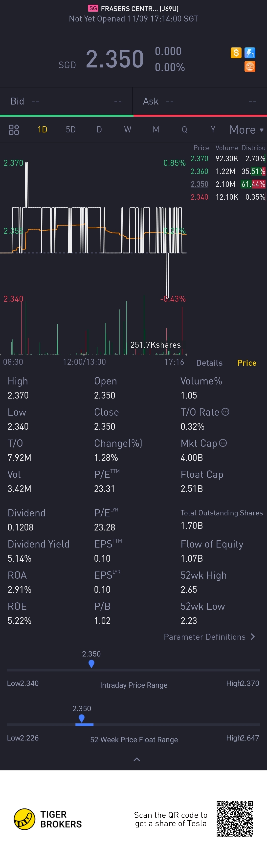Tap the Mkt Cap info icon
Screen dimensions: 267x868
(x=223, y=443)
